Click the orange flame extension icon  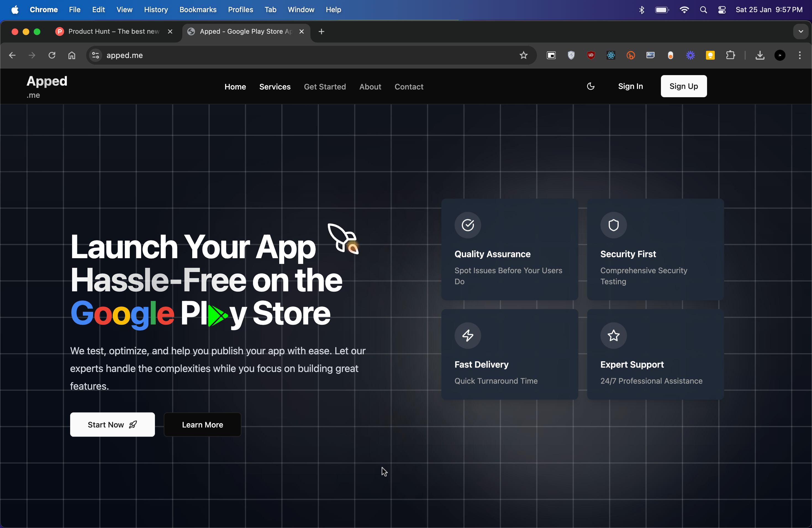pos(670,55)
